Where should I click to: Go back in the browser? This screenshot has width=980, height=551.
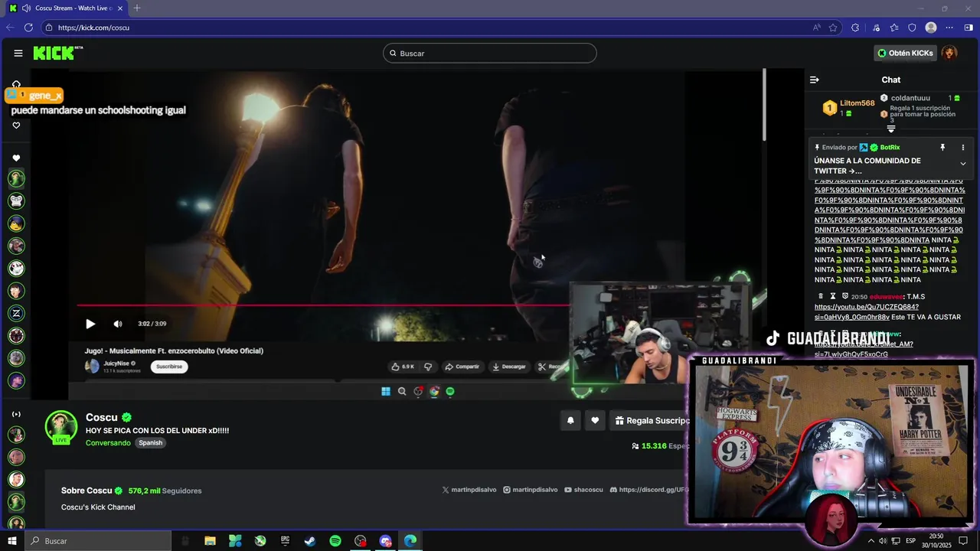9,28
